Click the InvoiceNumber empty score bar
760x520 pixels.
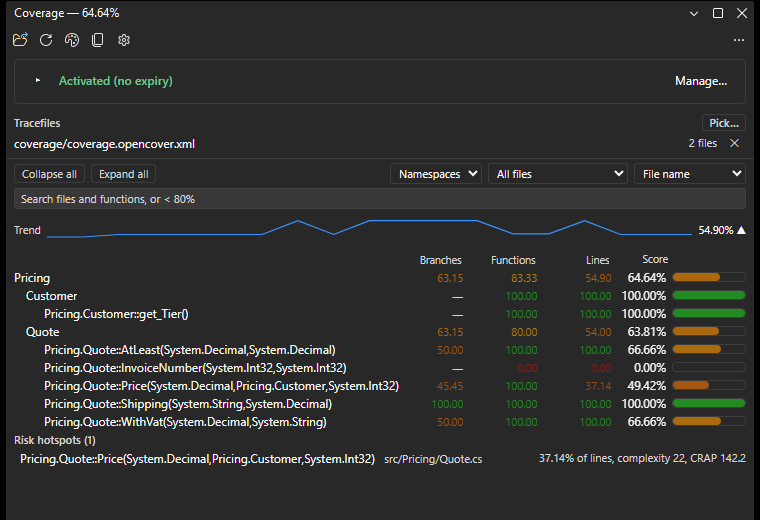[709, 367]
